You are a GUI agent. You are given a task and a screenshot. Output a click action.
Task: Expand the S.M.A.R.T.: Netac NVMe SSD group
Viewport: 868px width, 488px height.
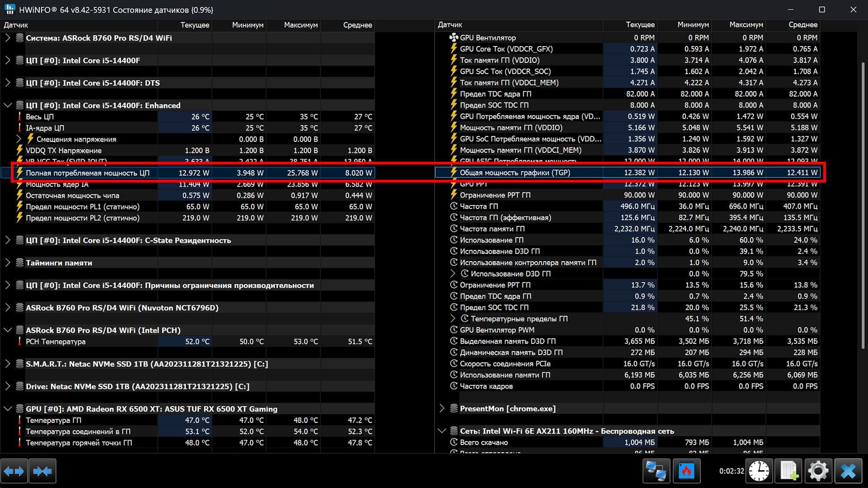pyautogui.click(x=7, y=364)
